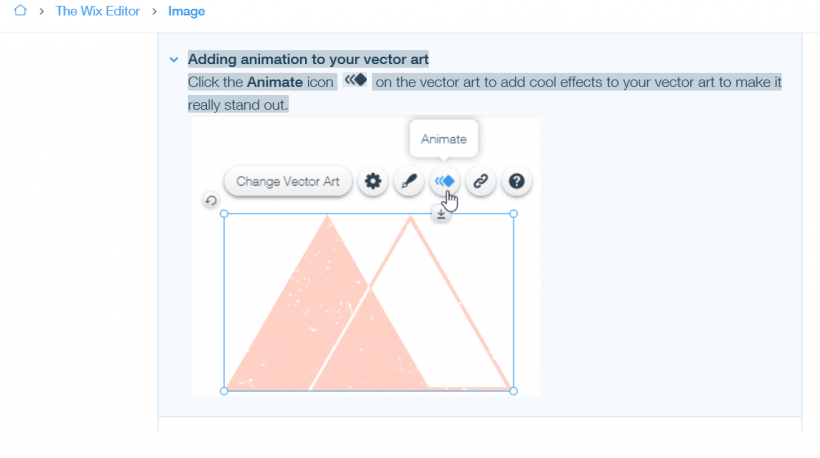Click the download arrow icon on the selection edge

[441, 214]
